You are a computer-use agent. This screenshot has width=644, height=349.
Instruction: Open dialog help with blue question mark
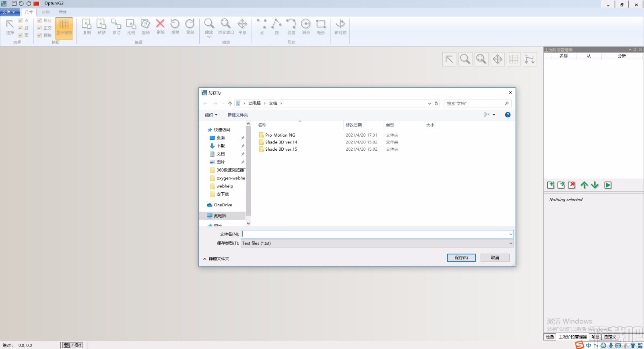[x=508, y=115]
